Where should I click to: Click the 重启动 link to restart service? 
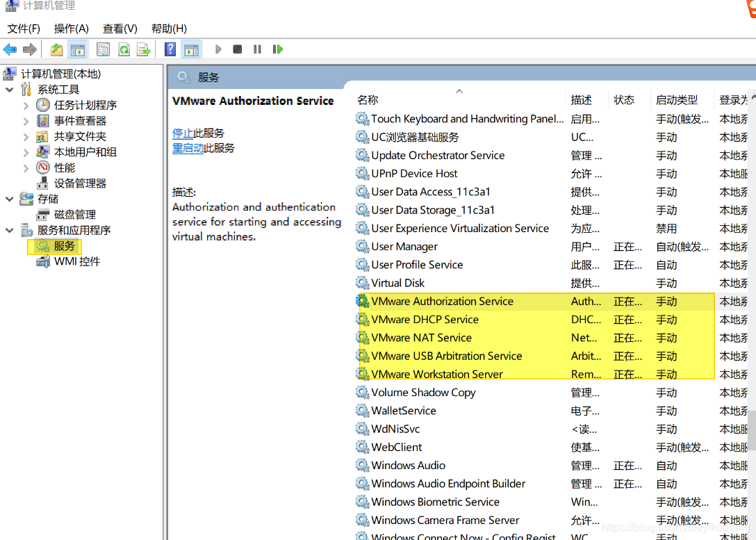(188, 148)
